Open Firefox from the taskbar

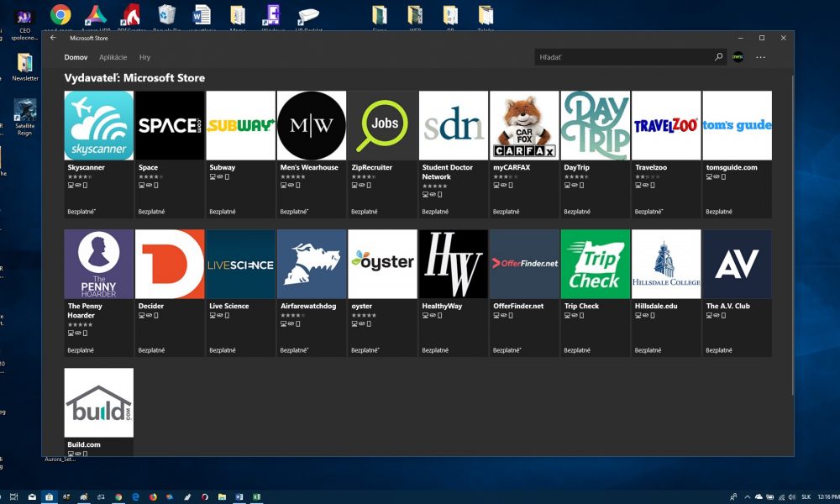coord(153,497)
